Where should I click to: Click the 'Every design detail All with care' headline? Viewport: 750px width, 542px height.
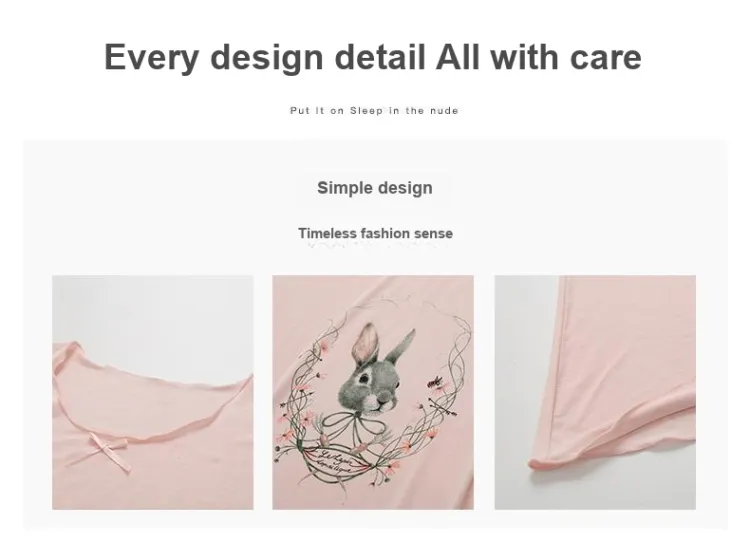click(x=373, y=57)
